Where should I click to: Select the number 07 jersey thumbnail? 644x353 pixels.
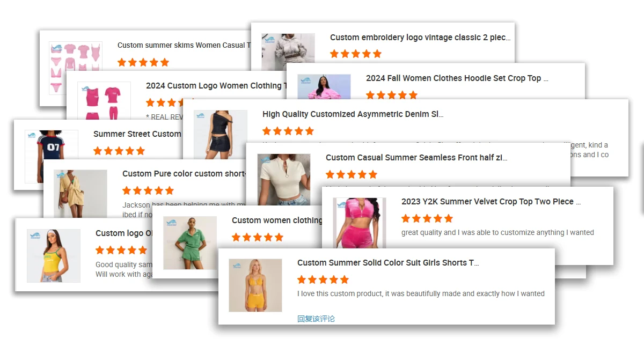point(52,156)
